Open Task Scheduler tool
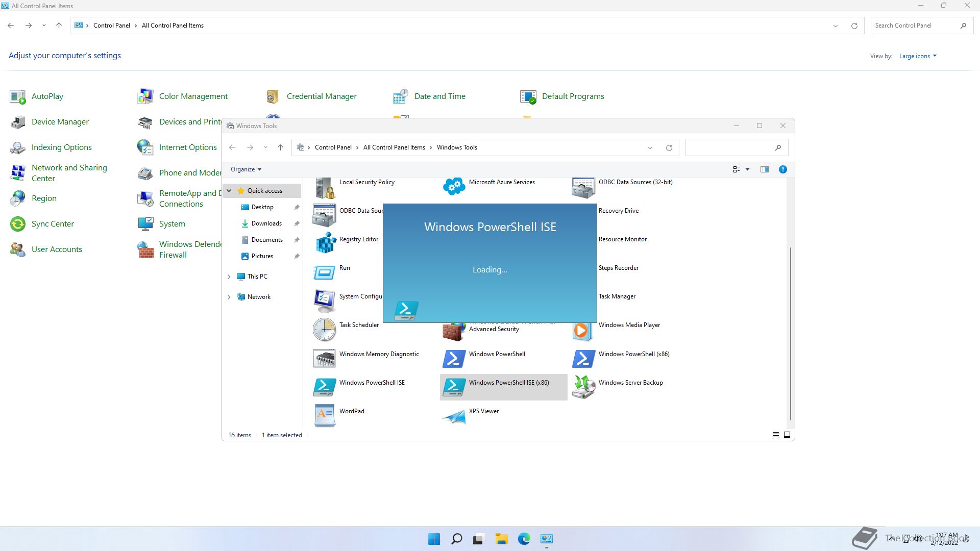980x551 pixels. [x=359, y=325]
